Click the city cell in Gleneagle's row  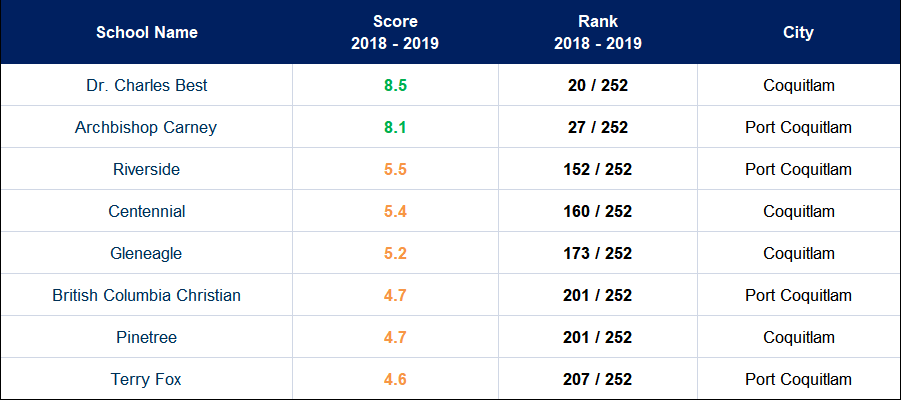(798, 253)
